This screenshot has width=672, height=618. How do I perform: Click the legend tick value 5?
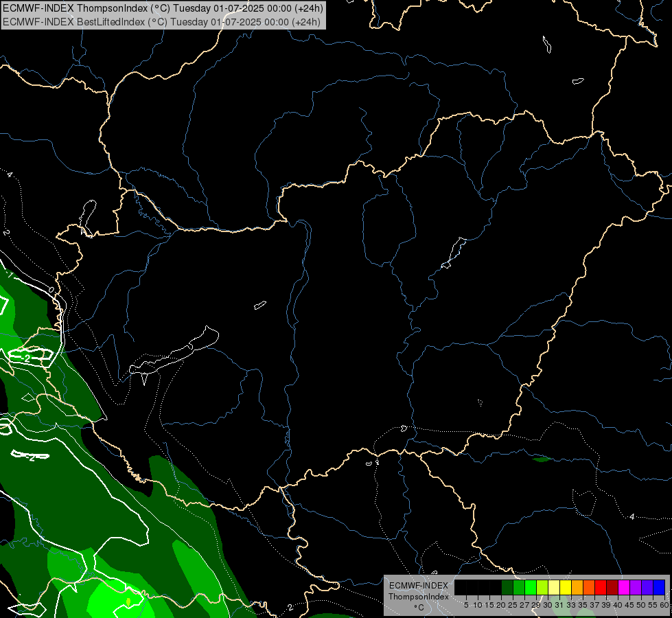466,605
